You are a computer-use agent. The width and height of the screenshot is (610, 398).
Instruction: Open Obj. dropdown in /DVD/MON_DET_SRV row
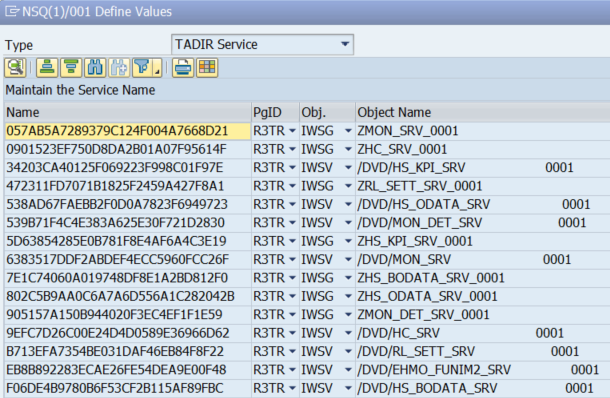(x=348, y=223)
